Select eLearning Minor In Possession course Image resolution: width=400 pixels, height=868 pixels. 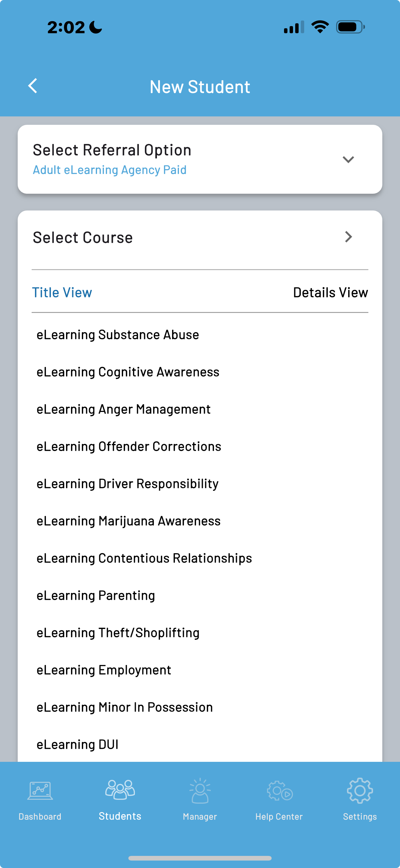pyautogui.click(x=125, y=707)
